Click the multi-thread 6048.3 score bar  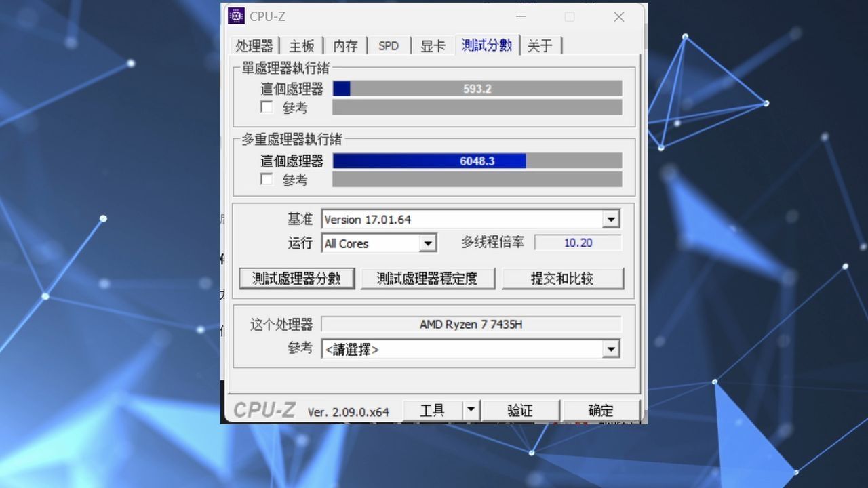(x=477, y=161)
